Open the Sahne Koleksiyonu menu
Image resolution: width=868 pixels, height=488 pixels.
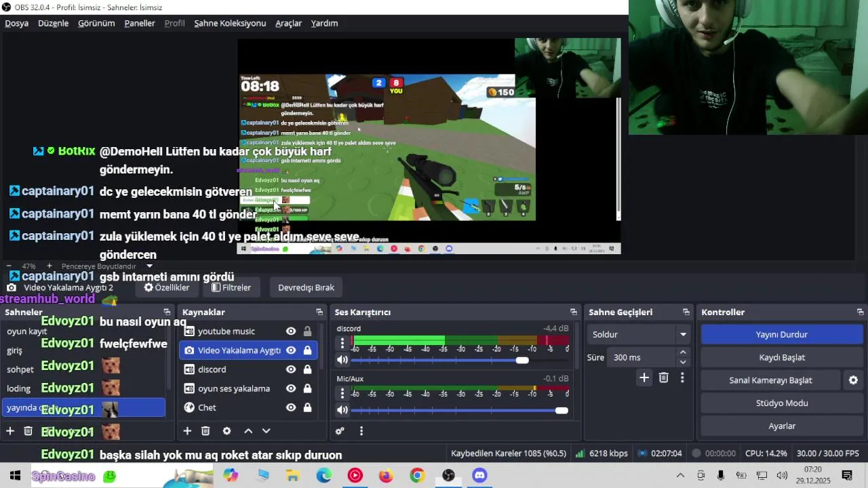230,23
